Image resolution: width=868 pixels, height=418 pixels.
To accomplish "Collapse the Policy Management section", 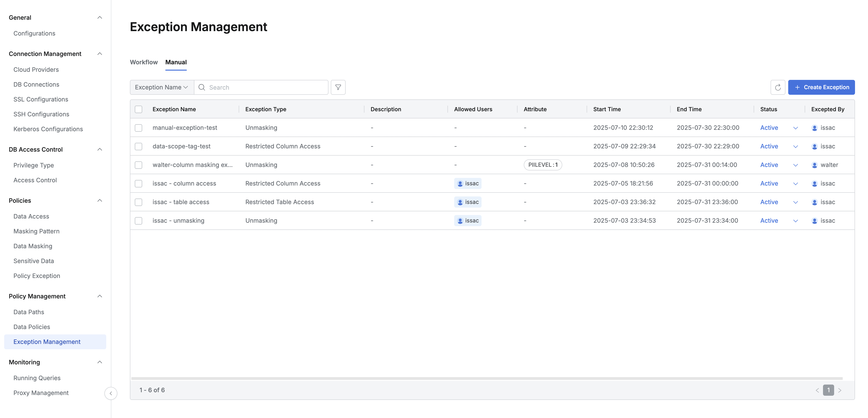I will pyautogui.click(x=100, y=296).
